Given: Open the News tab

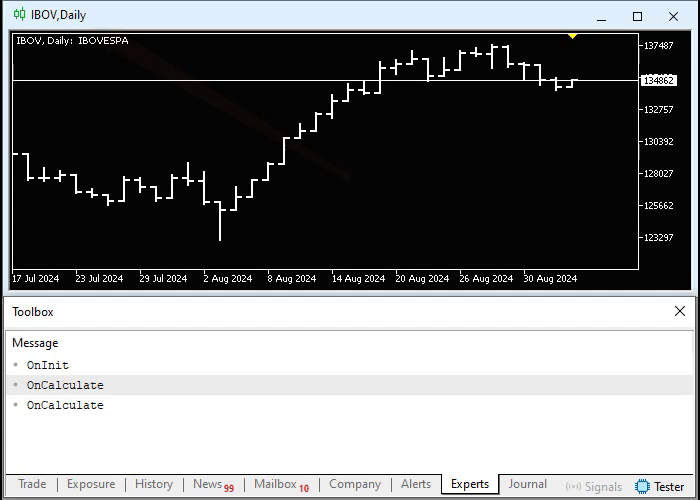Looking at the screenshot, I should [x=213, y=484].
